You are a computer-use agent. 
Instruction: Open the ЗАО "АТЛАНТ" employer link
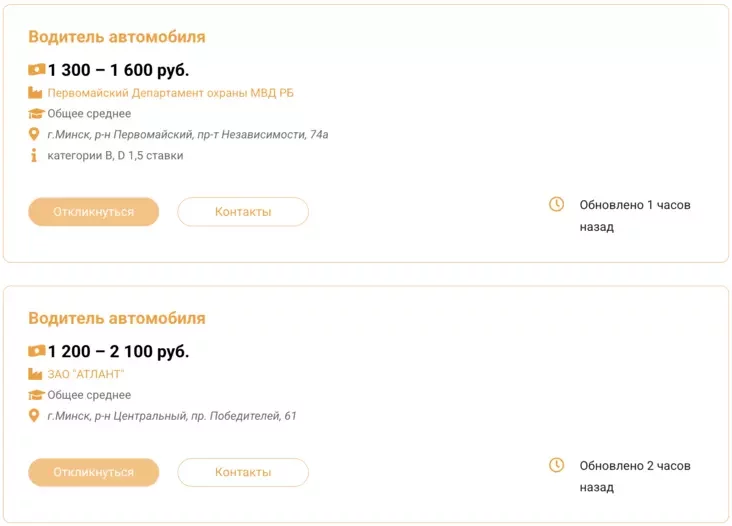pos(86,374)
